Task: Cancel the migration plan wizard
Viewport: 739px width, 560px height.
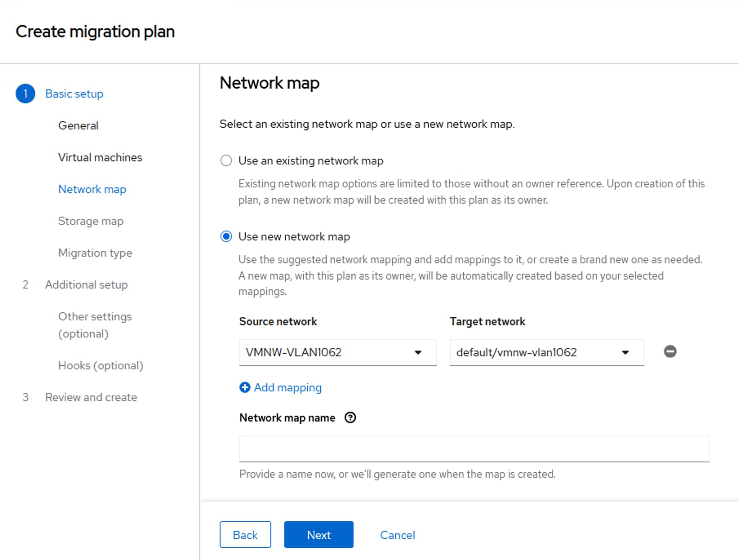Action: [x=397, y=535]
